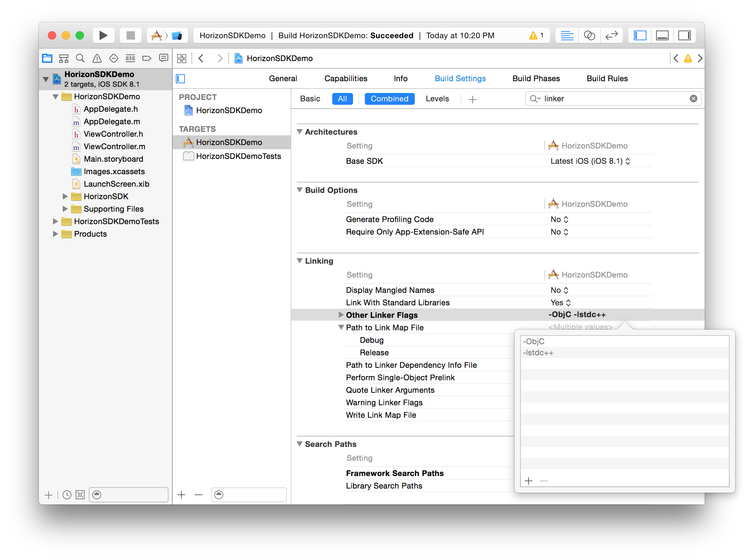Switch to the Build Settings tab
Screen dimensions: 756x560
tap(460, 79)
